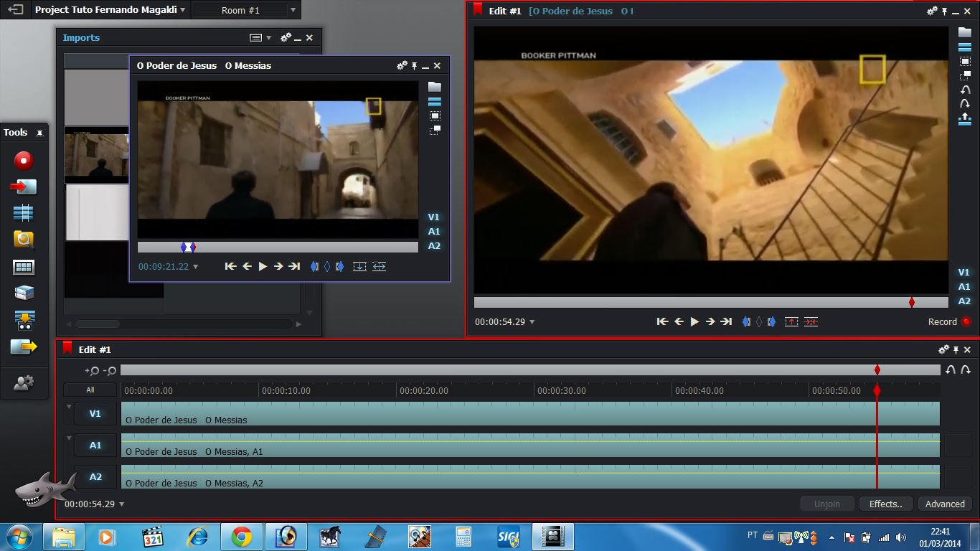Viewport: 980px width, 551px height.
Task: Click the scrub bar in the Edit #1 viewer
Action: pyautogui.click(x=711, y=303)
